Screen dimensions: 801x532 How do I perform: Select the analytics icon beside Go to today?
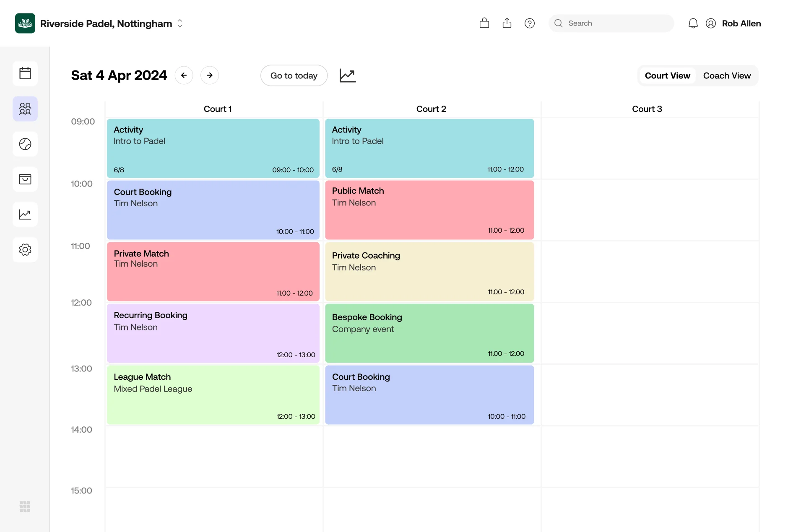(x=347, y=75)
